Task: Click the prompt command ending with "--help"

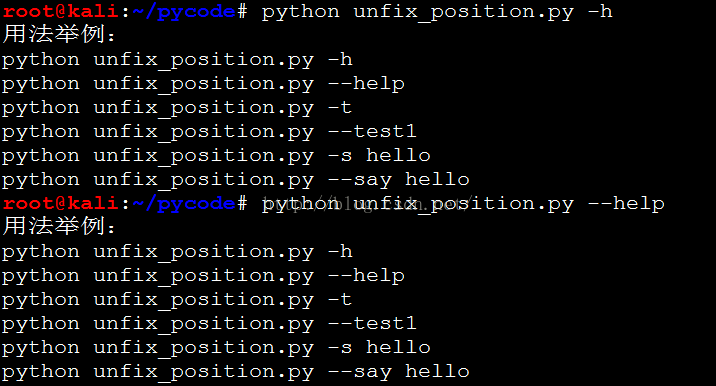Action: 463,204
